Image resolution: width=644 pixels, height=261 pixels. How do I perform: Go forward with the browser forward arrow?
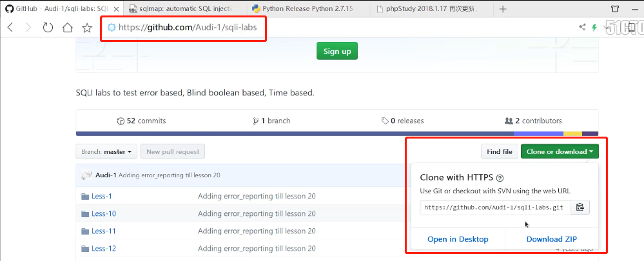pyautogui.click(x=28, y=28)
